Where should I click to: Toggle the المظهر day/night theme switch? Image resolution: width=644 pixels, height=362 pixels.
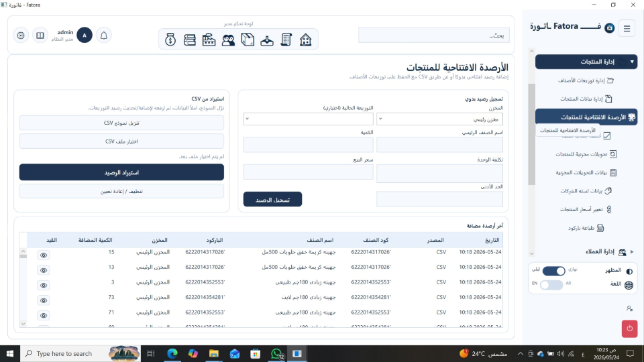553,271
